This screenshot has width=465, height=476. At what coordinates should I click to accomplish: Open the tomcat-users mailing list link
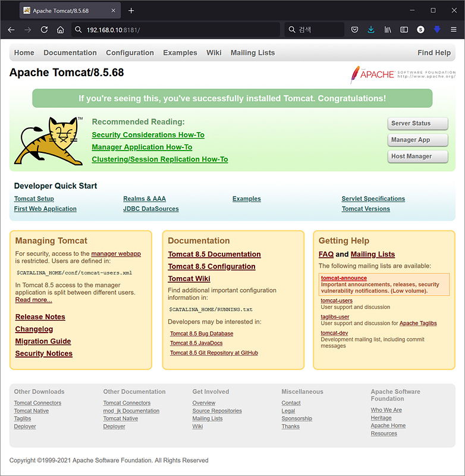[337, 300]
